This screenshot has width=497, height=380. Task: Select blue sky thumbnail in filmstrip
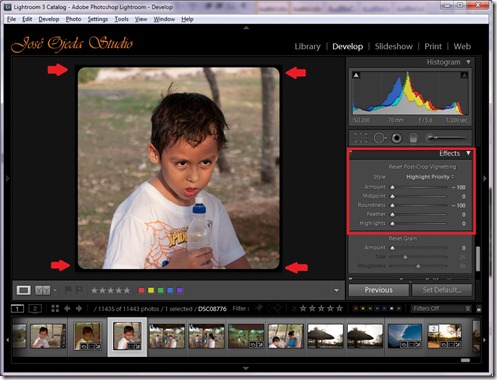pyautogui.click(x=405, y=336)
